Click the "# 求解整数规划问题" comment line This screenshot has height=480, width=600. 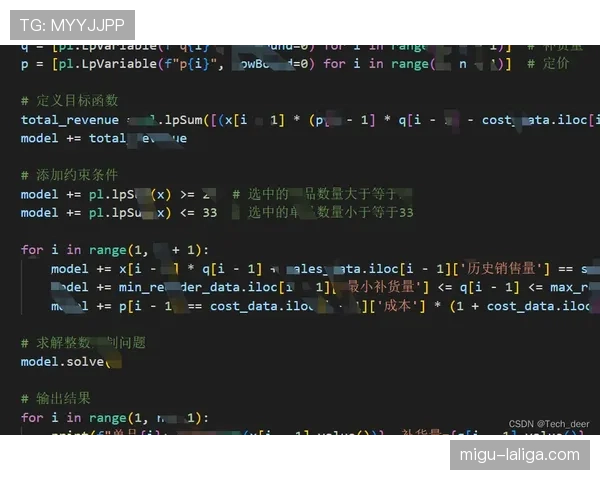[x=83, y=342]
